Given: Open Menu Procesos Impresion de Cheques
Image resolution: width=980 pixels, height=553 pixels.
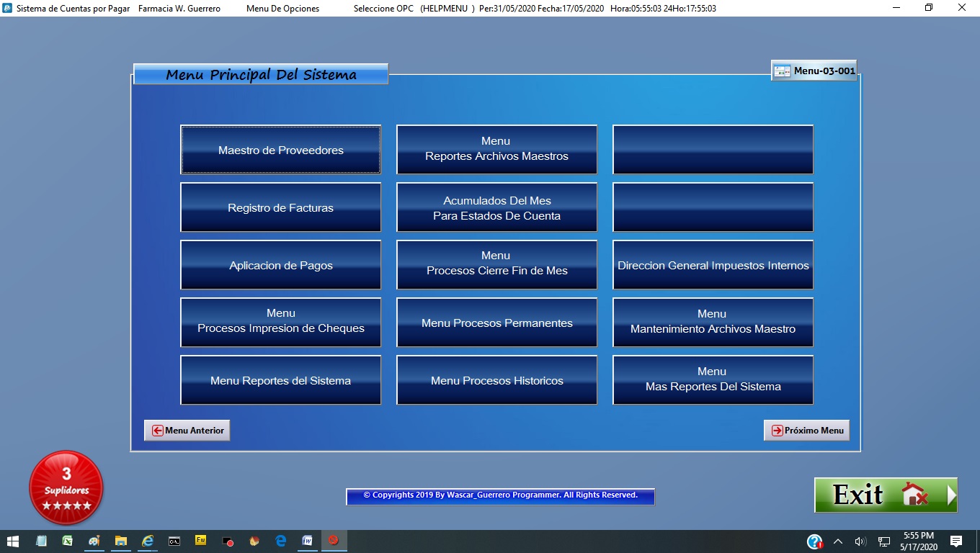Looking at the screenshot, I should (280, 323).
